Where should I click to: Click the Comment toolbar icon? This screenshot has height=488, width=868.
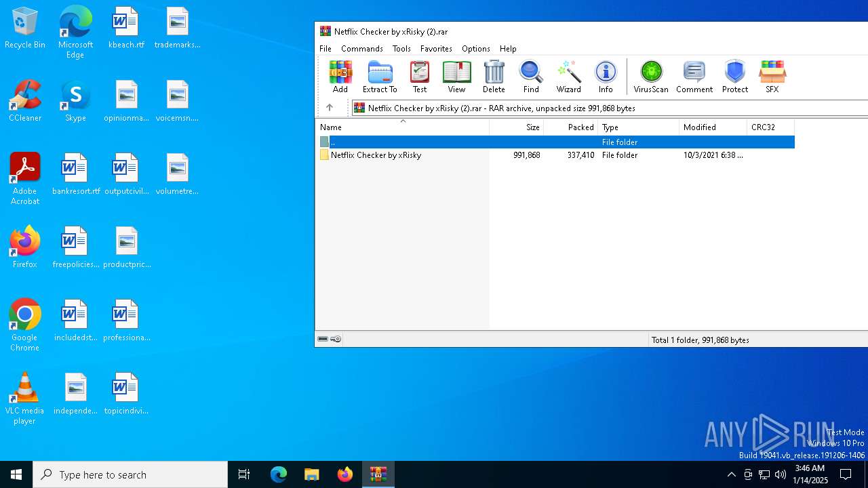[694, 77]
